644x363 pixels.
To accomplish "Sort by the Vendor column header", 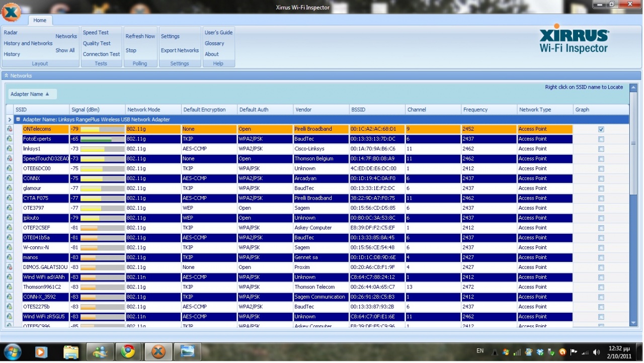I will (x=321, y=110).
